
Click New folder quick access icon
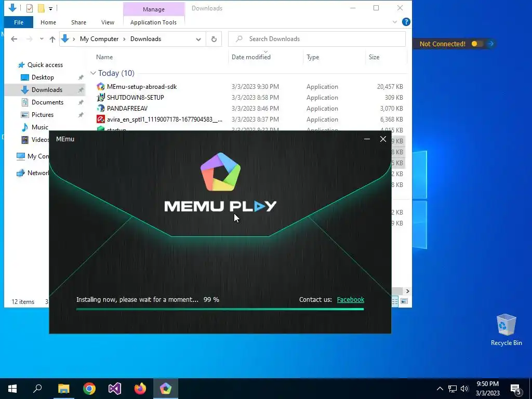coord(41,8)
